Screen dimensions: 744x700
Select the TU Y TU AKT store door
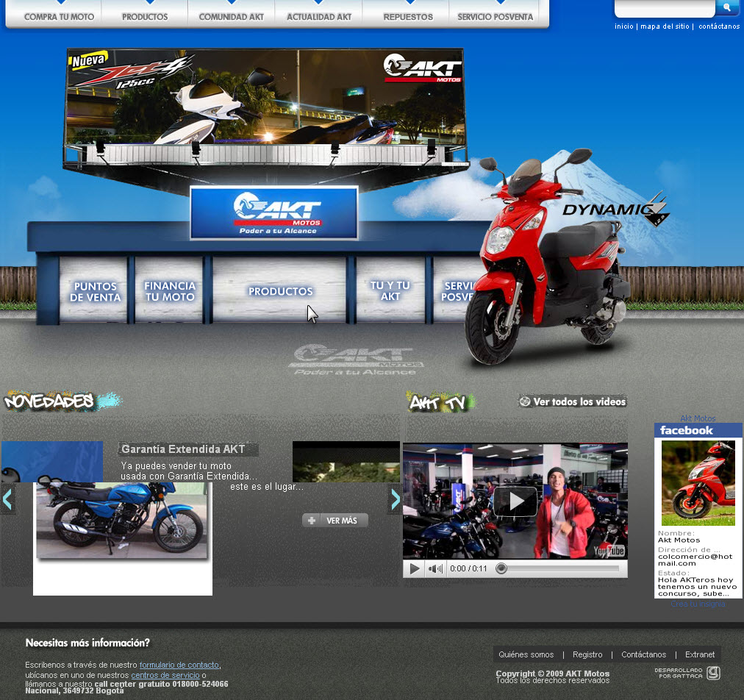(x=390, y=290)
